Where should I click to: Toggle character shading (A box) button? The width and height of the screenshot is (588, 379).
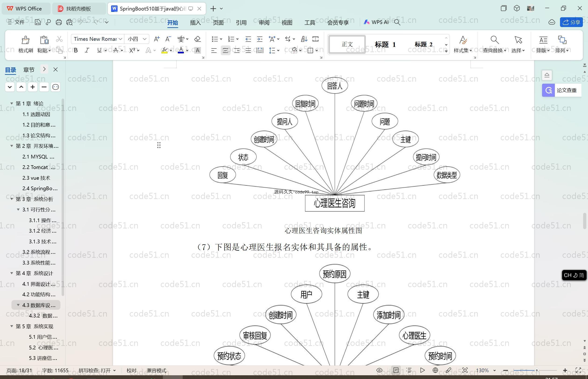pyautogui.click(x=198, y=50)
